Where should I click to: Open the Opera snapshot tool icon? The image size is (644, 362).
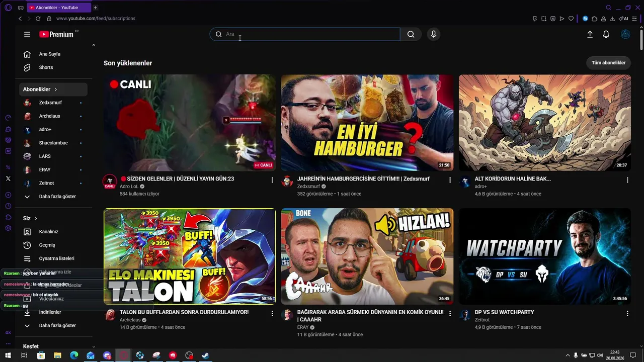tap(544, 19)
